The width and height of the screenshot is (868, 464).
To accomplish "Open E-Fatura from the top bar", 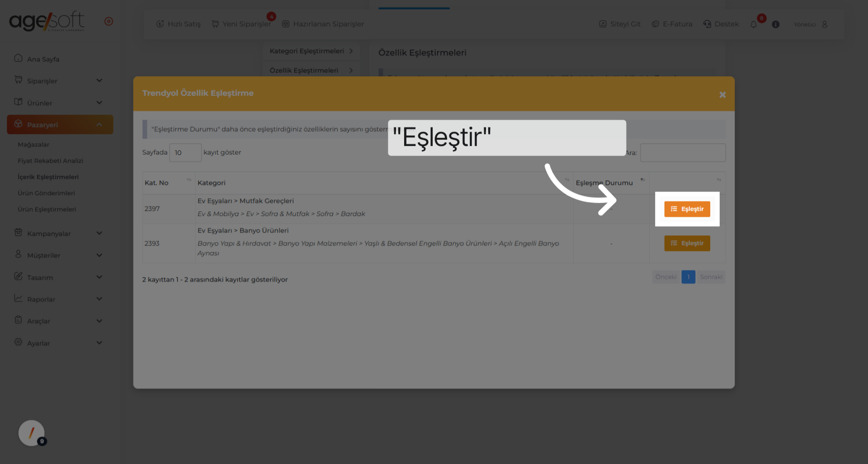I will click(672, 24).
